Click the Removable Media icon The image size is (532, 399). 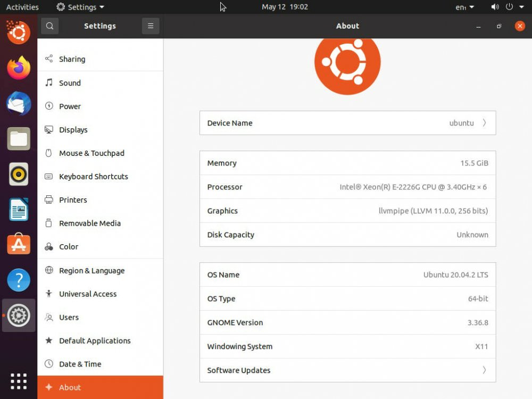(x=49, y=223)
